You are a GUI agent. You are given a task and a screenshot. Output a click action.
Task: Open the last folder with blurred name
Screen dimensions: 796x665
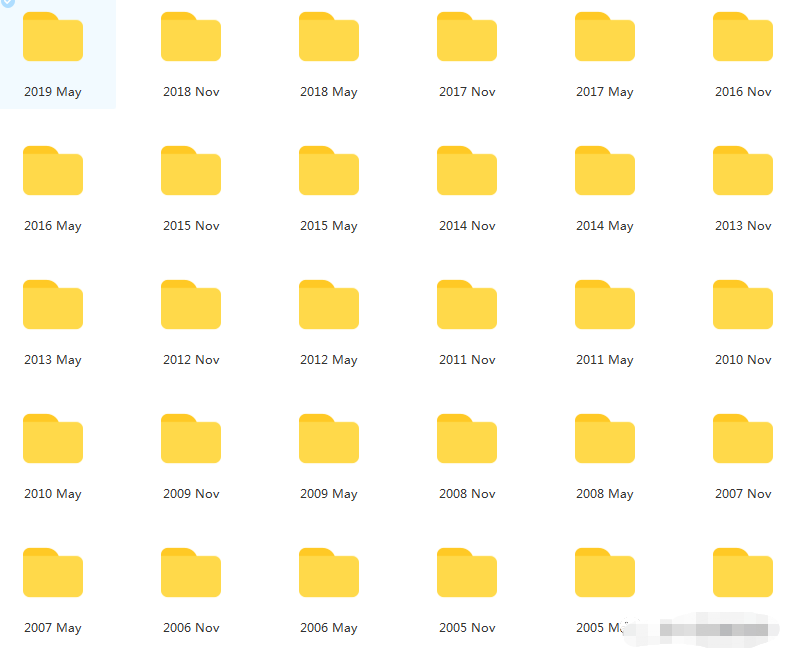point(743,573)
